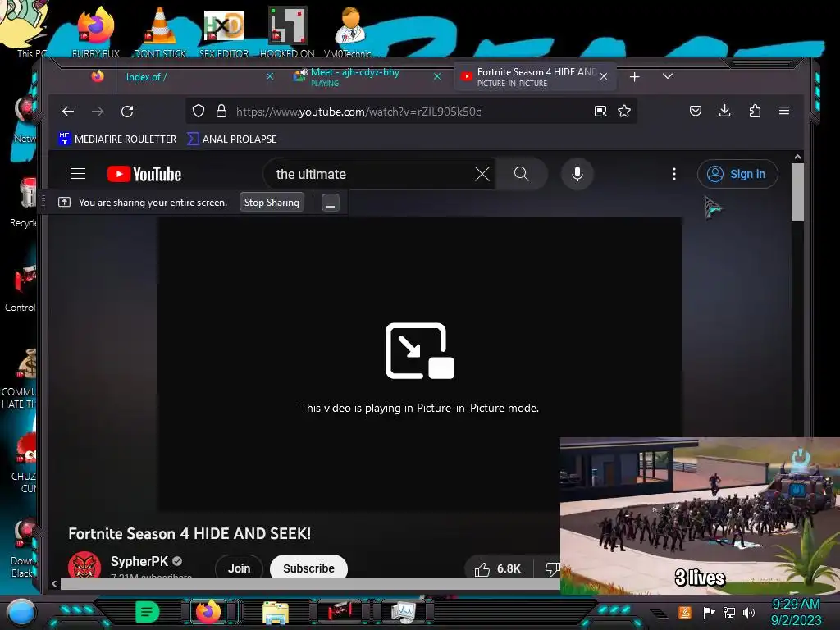Image resolution: width=840 pixels, height=630 pixels.
Task: Open File Explorer from the taskbar
Action: point(276,613)
